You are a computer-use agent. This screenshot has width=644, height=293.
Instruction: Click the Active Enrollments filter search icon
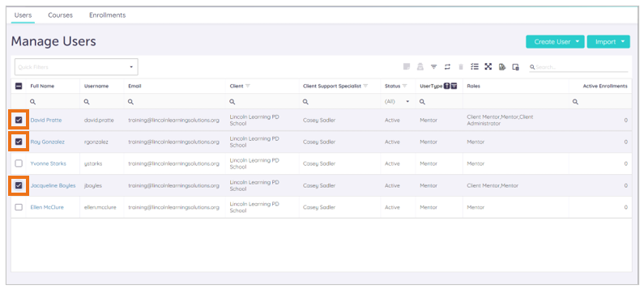575,102
